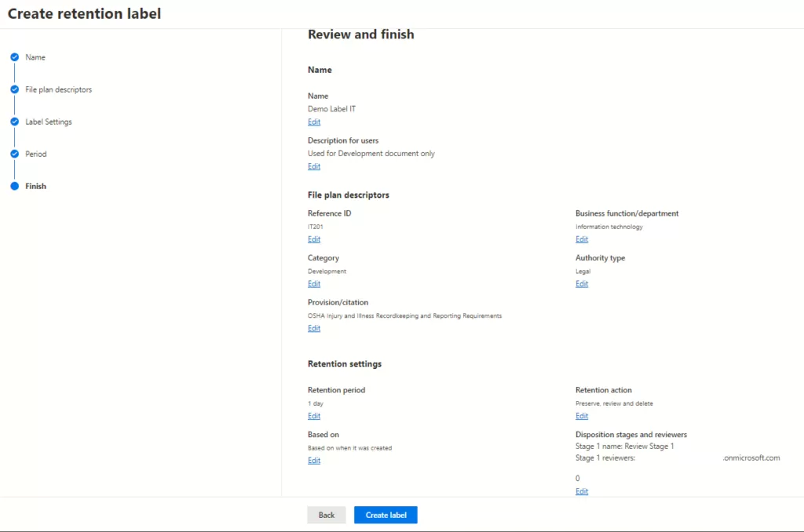804x532 pixels.
Task: Click the Finish step circle indicator
Action: tap(14, 186)
